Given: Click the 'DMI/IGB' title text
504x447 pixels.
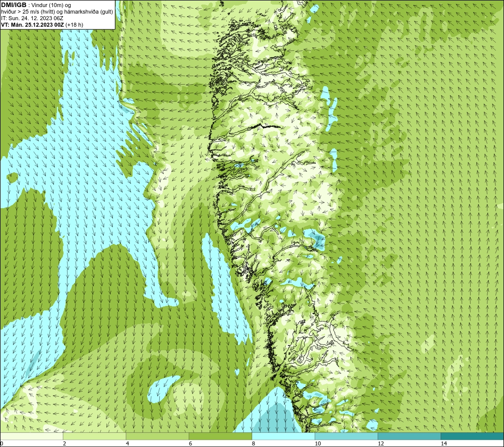Looking at the screenshot, I should (x=14, y=5).
